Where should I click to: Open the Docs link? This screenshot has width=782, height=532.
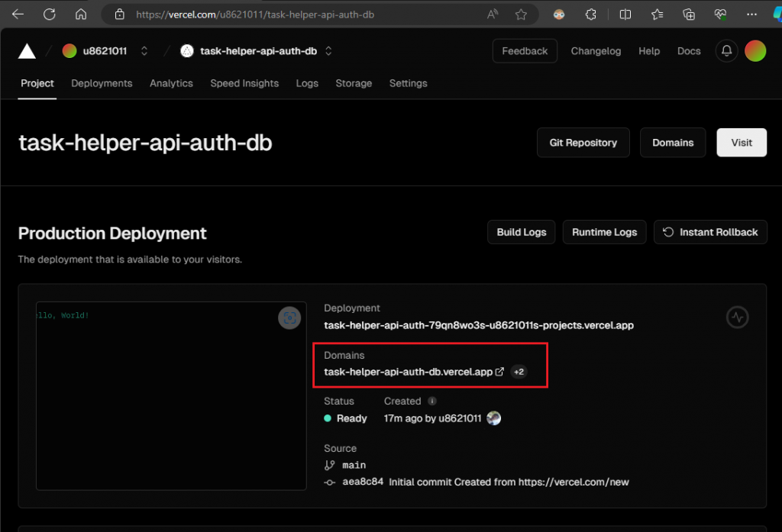(x=689, y=51)
